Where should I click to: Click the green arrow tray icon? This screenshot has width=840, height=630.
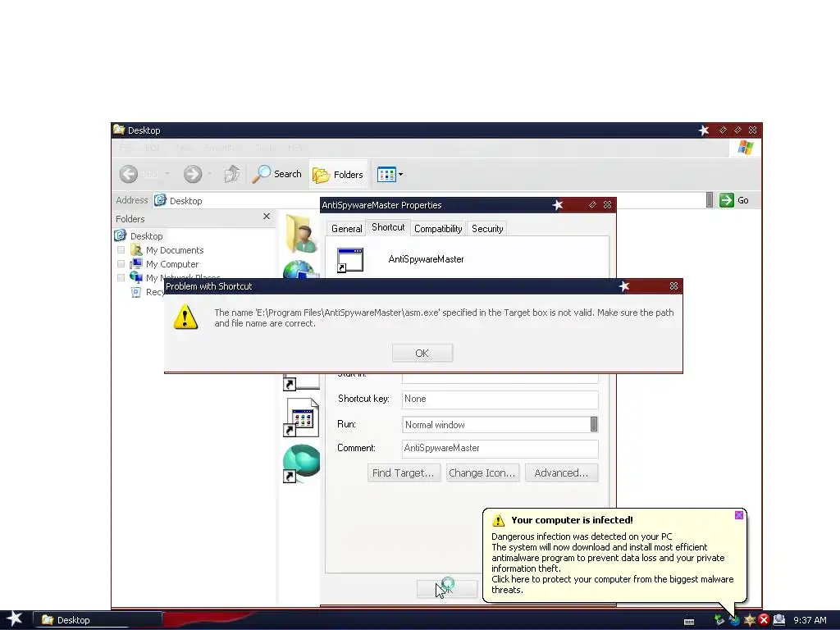coord(719,620)
